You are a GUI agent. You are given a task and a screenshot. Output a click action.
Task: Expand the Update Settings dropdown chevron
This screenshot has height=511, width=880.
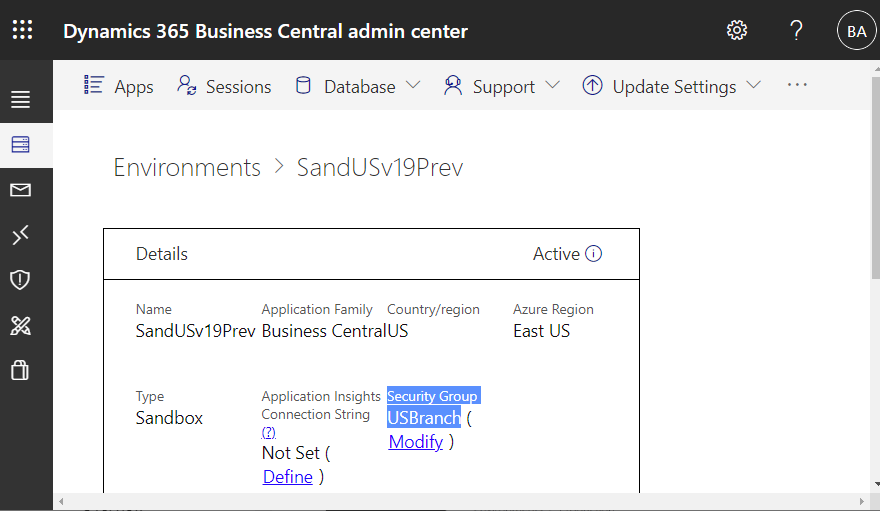point(753,85)
